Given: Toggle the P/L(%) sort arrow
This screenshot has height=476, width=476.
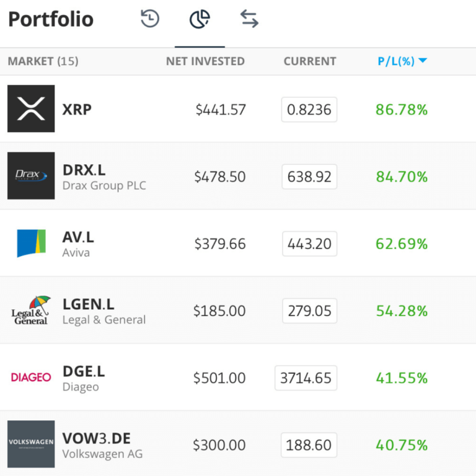Looking at the screenshot, I should point(423,60).
